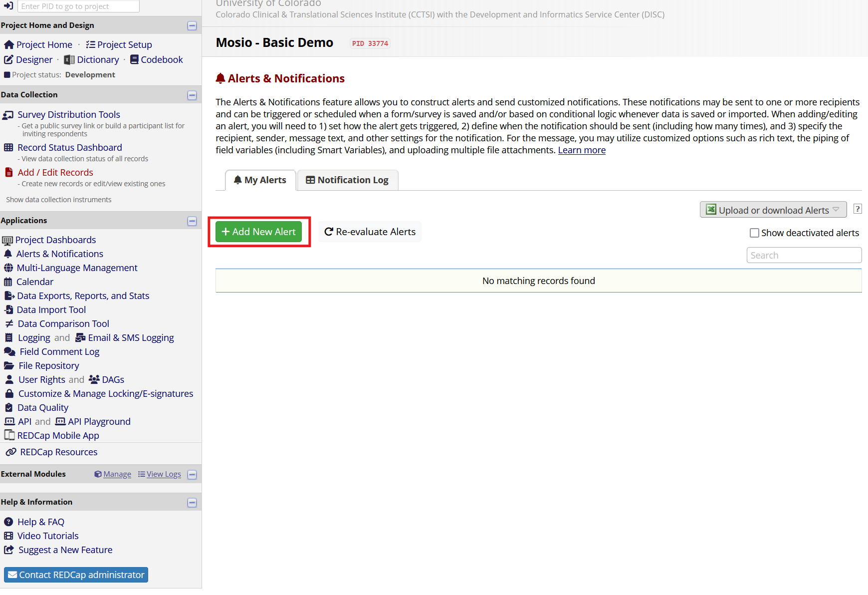
Task: Open the Upload or download Alerts dropdown
Action: coord(773,210)
